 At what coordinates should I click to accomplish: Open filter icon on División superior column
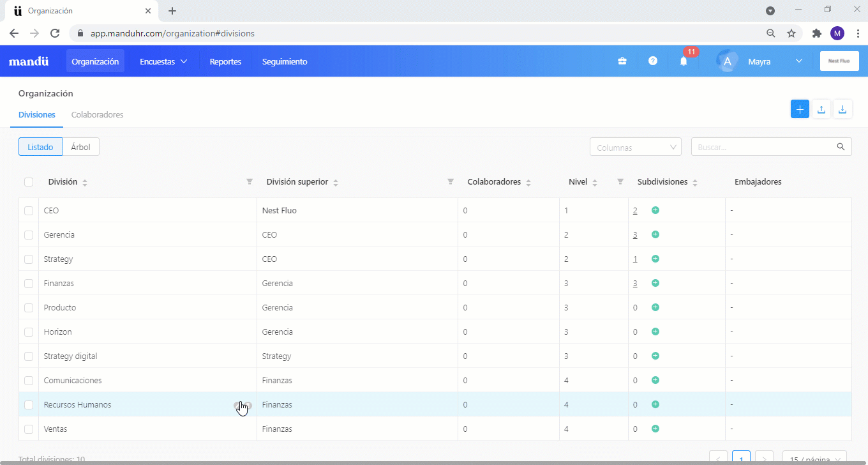coord(451,182)
